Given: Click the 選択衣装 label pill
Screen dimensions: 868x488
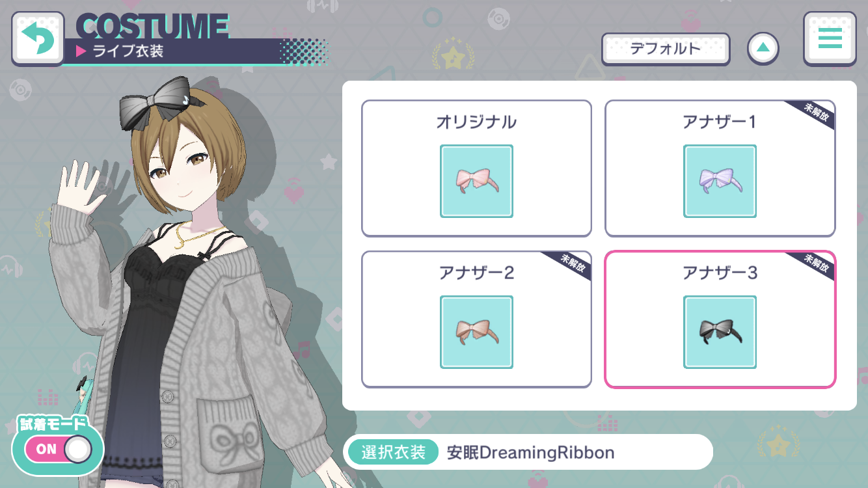Looking at the screenshot, I should click(394, 452).
